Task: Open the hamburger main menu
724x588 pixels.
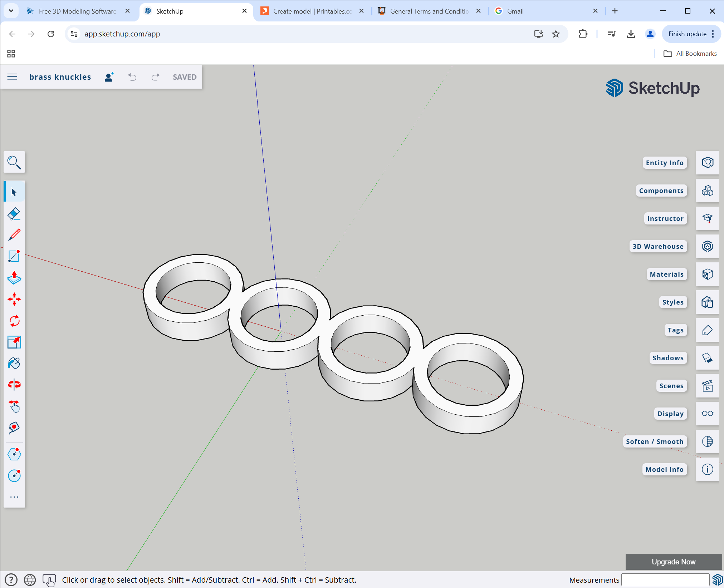Action: coord(12,77)
